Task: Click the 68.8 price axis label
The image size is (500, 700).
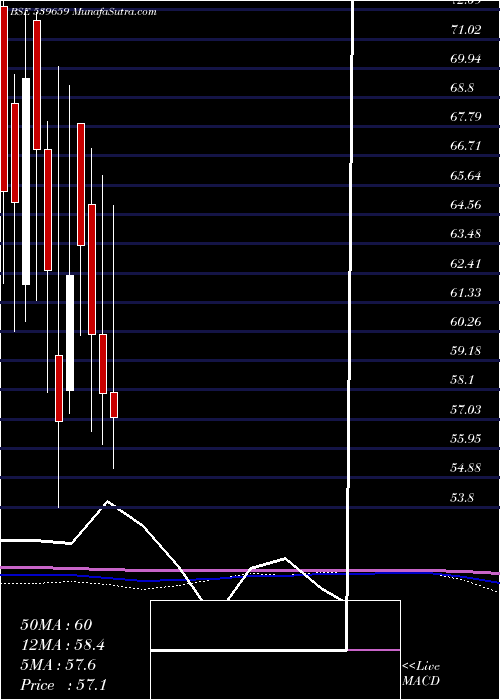Action: [x=462, y=88]
